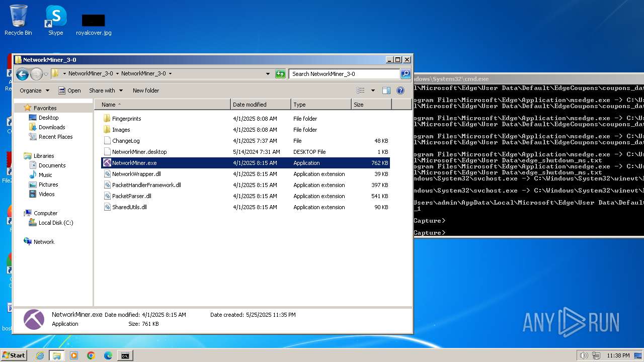Click the Recycle Bin desktop icon
Viewport: 644px width, 362px height.
(x=18, y=20)
